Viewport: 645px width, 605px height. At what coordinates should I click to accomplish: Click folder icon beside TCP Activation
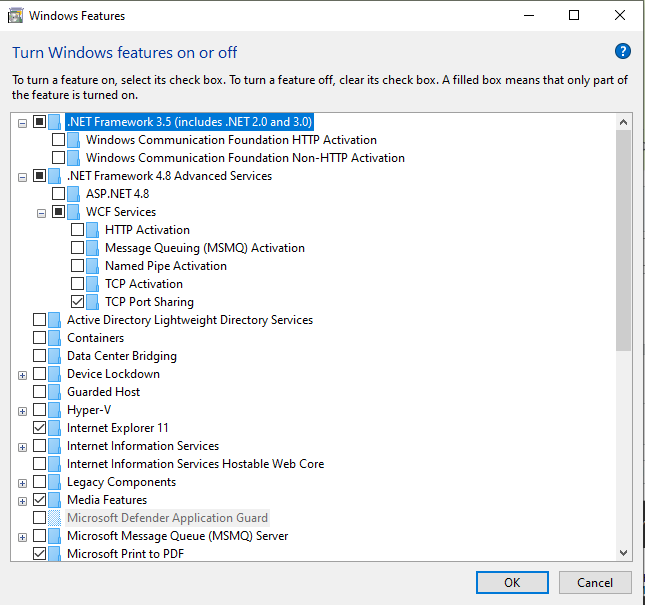93,284
